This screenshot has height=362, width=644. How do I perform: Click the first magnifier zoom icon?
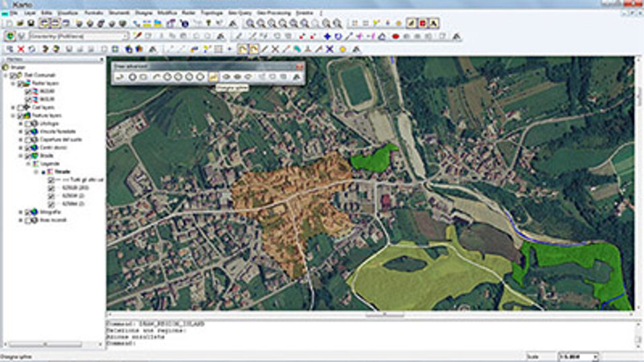tap(250, 24)
